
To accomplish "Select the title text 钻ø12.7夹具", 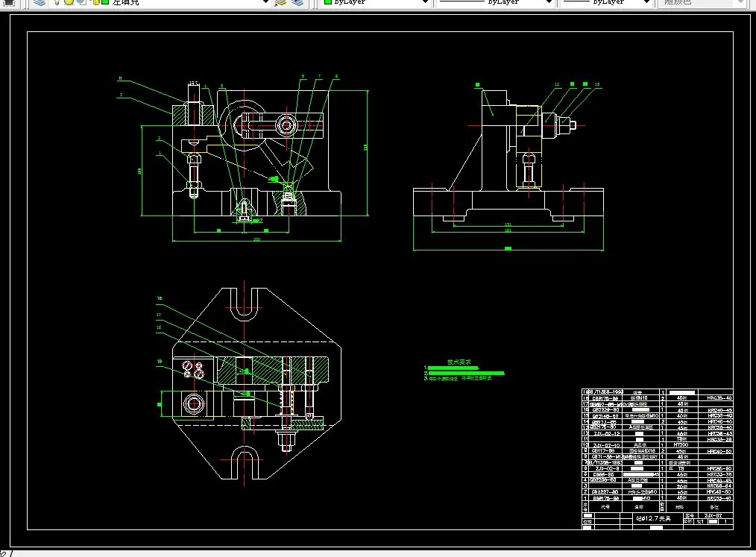I will click(x=653, y=518).
